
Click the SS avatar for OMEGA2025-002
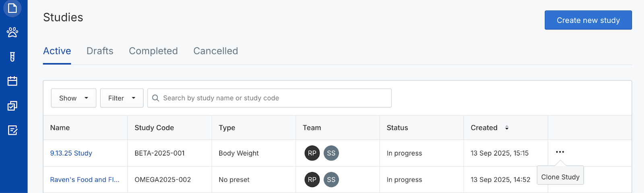(331, 180)
